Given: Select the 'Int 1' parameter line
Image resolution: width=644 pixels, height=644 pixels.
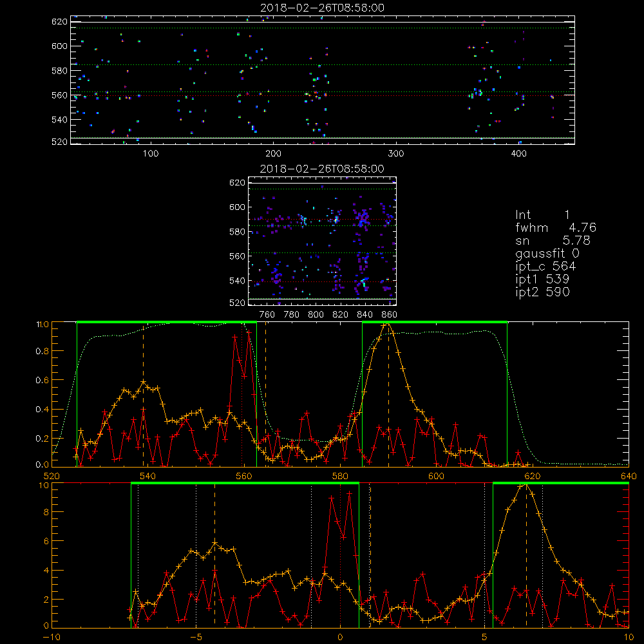Looking at the screenshot, I should click(542, 215).
